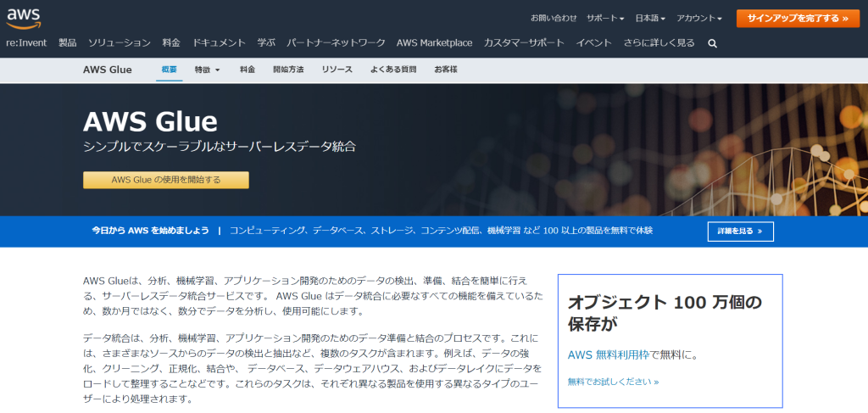Open the AWS 無料利用枠 link
Image resolution: width=868 pixels, height=413 pixels.
click(x=609, y=354)
